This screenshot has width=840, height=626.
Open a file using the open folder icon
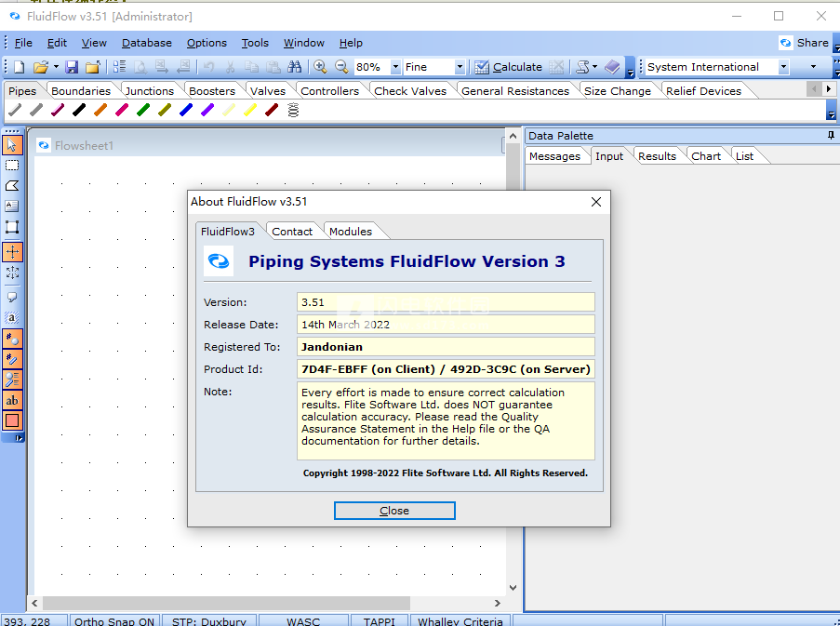pyautogui.click(x=40, y=67)
